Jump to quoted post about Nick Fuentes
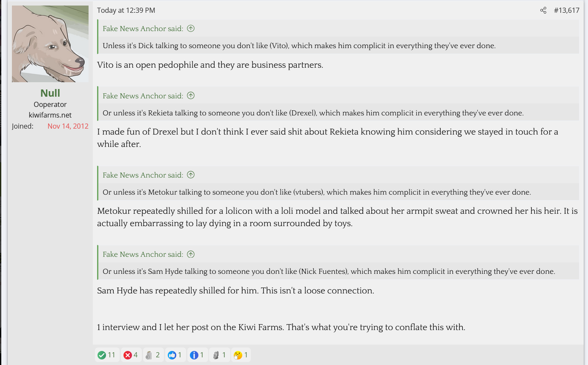The width and height of the screenshot is (588, 365). tap(191, 254)
